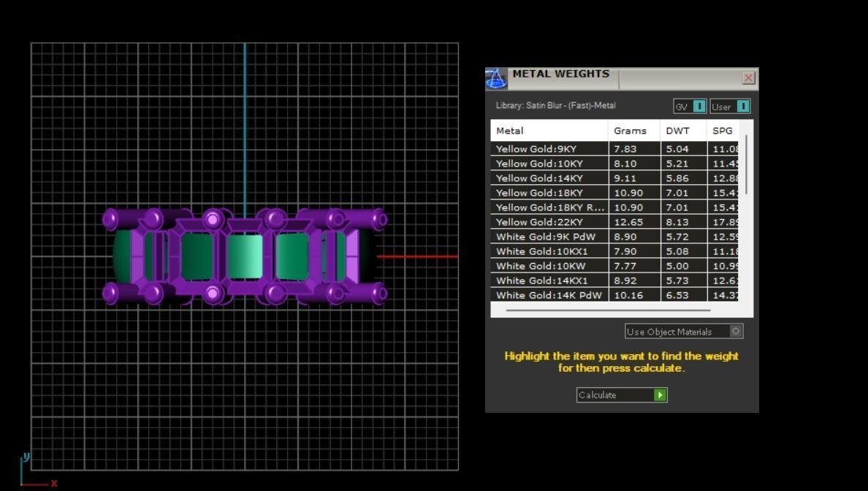Click the 6.53 DWT cell

click(x=684, y=295)
